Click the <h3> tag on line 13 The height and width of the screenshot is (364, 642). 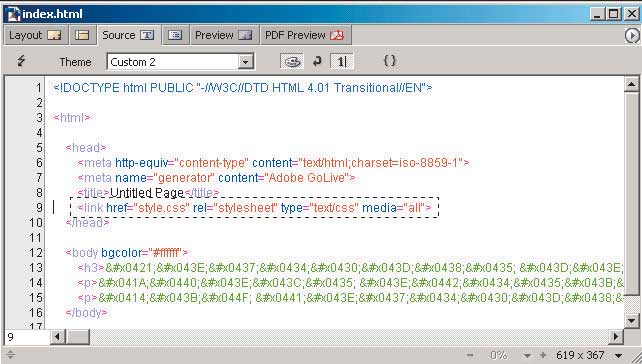point(91,268)
